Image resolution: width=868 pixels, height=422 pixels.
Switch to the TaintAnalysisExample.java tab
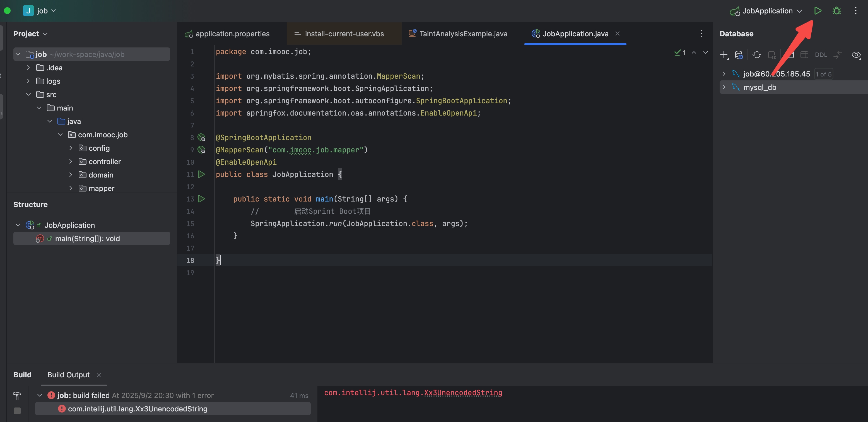(x=458, y=34)
